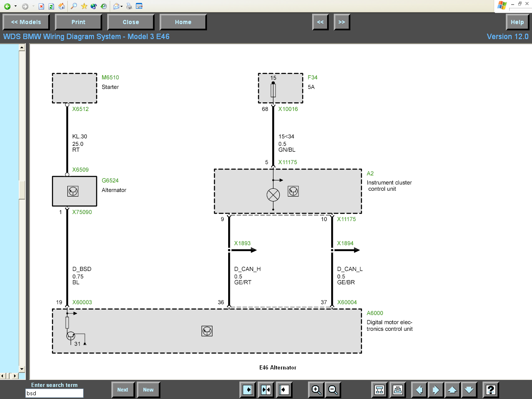This screenshot has width=532, height=399.
Task: Click the D_CAN_H wire label
Action: [x=247, y=269]
